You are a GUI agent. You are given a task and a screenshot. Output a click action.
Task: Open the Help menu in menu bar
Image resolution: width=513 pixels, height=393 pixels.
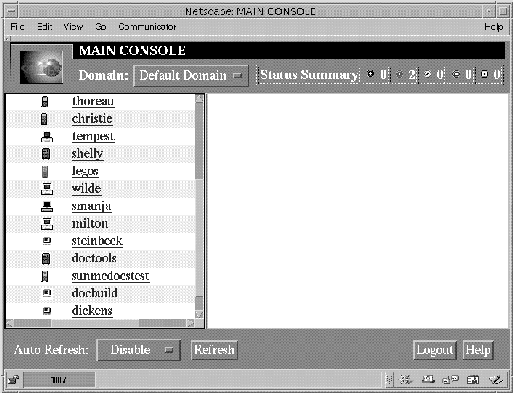pos(494,27)
